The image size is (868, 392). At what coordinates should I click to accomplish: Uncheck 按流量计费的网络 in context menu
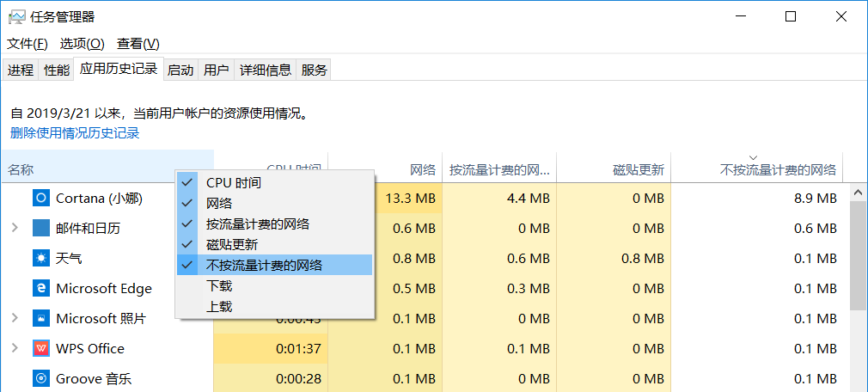(x=274, y=224)
